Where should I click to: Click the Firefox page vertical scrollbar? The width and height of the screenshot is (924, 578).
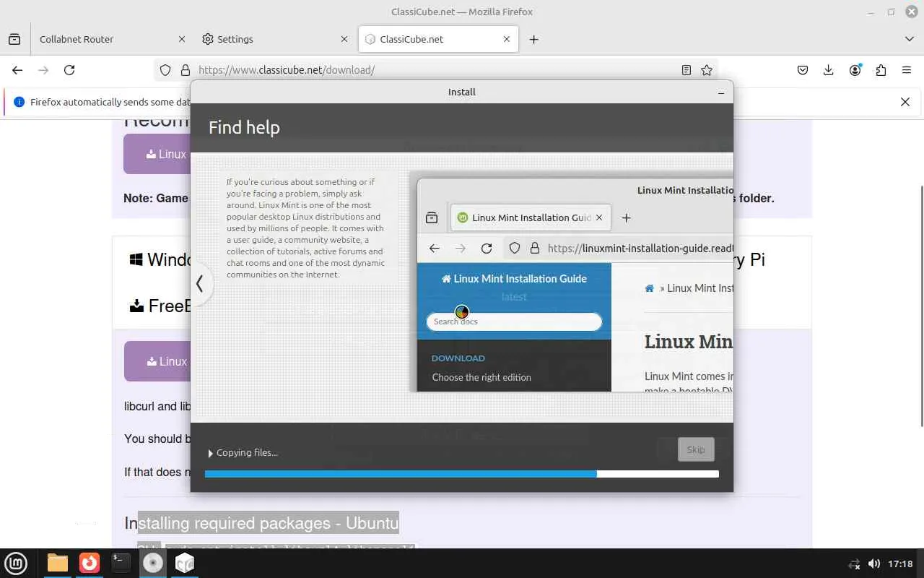(x=920, y=306)
